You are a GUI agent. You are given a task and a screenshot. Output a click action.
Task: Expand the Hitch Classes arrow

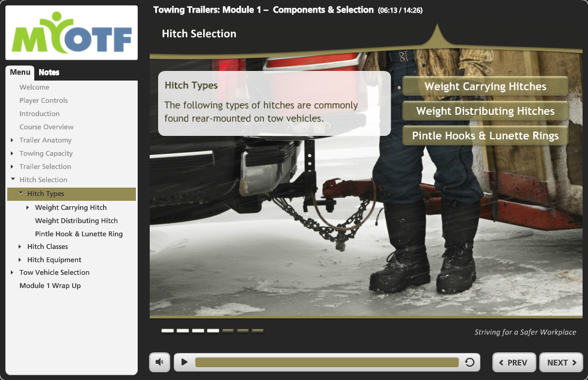pos(20,247)
